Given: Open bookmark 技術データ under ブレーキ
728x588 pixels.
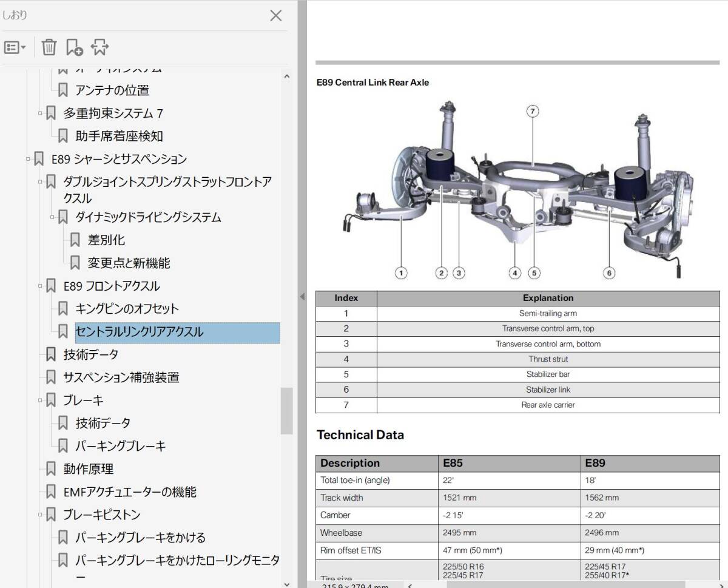Looking at the screenshot, I should tap(103, 423).
